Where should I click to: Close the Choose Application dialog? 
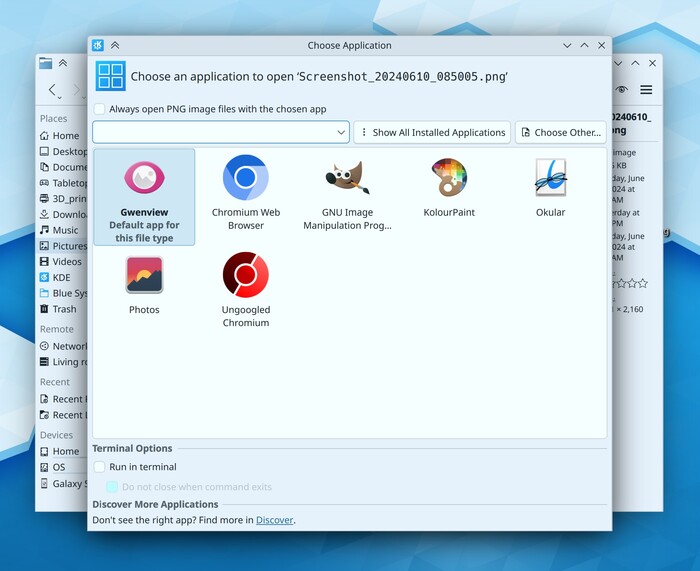(x=602, y=46)
